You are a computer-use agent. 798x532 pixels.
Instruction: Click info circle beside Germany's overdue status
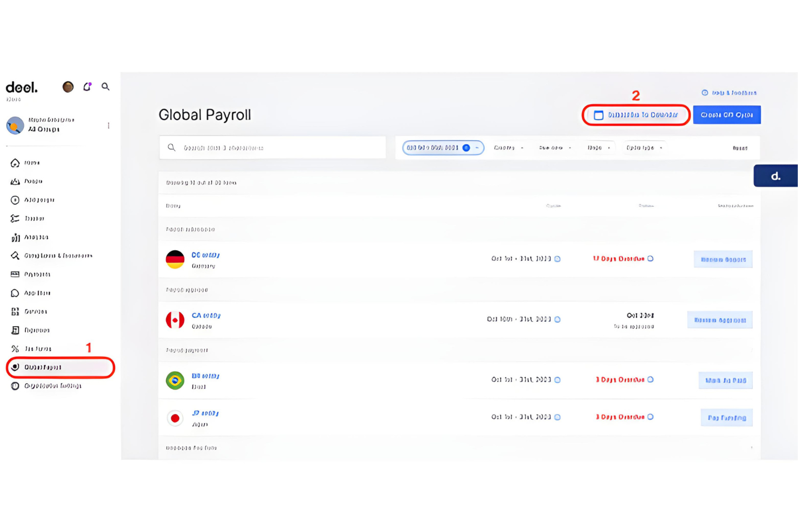click(651, 259)
